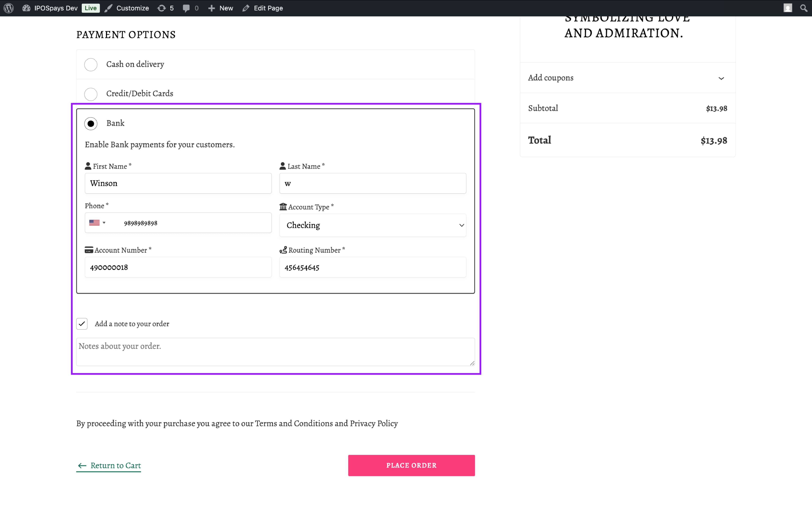Click the Terms and Conditions text

pyautogui.click(x=294, y=423)
